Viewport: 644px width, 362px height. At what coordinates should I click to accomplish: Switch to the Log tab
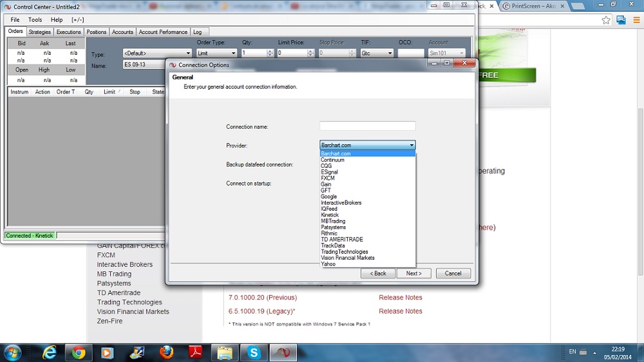point(198,32)
